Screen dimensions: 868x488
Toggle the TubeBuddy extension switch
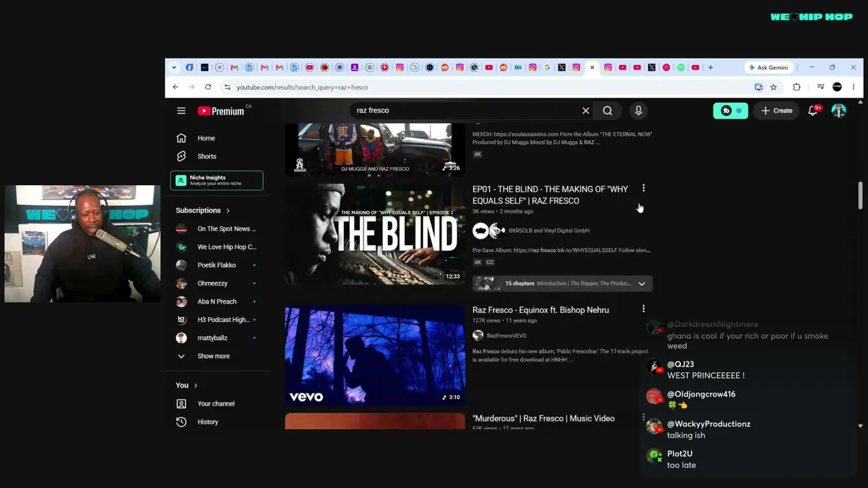coord(730,110)
